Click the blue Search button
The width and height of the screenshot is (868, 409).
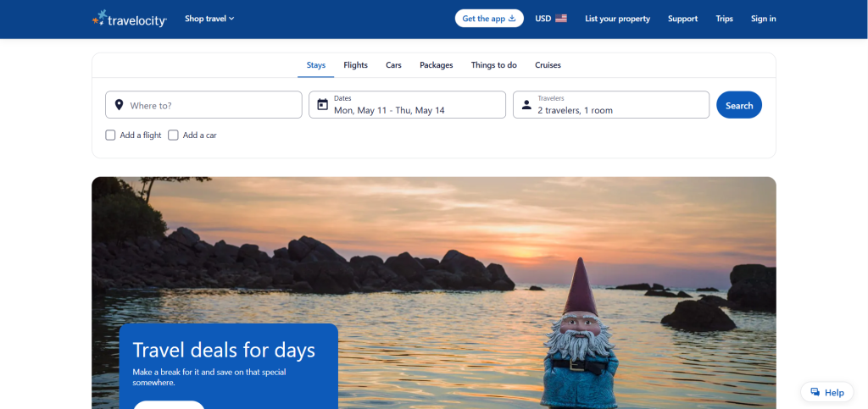click(739, 105)
